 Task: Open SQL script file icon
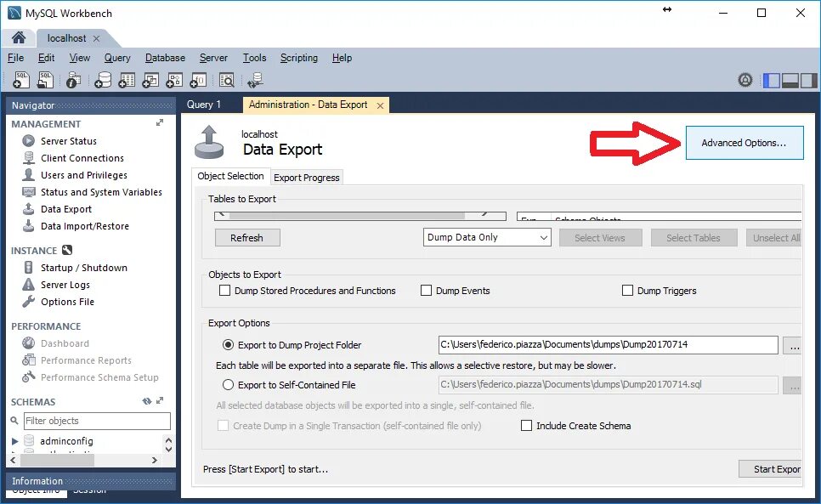point(46,80)
